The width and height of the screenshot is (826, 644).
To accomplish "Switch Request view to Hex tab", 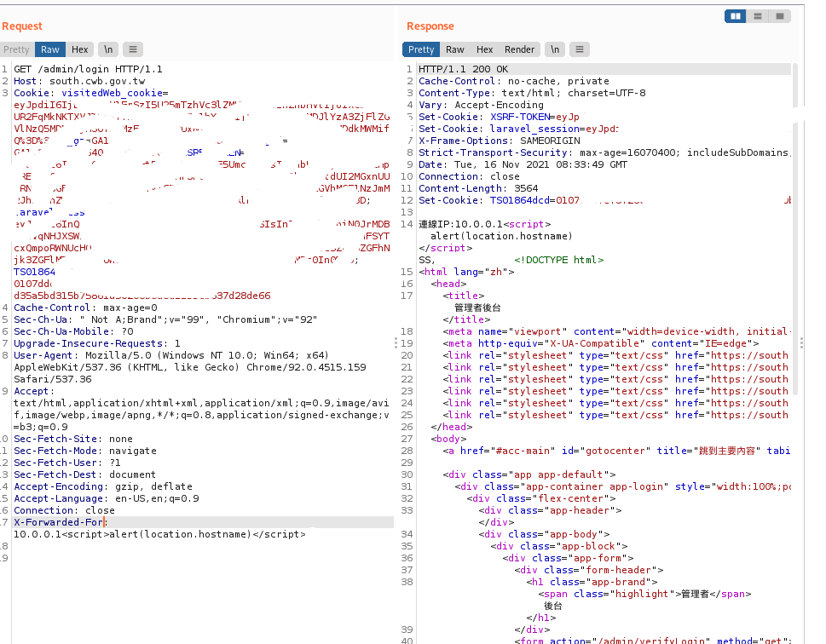I will pos(79,49).
